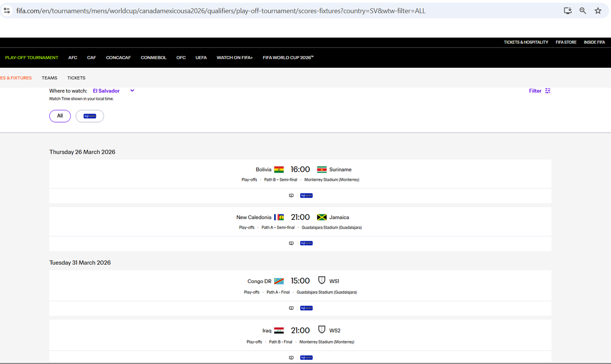Click the Bolivia flag icon
The height and width of the screenshot is (364, 611).
pos(279,170)
